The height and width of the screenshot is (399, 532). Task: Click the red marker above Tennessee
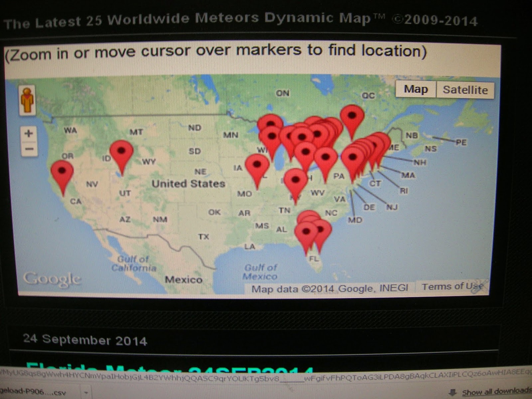pyautogui.click(x=295, y=186)
